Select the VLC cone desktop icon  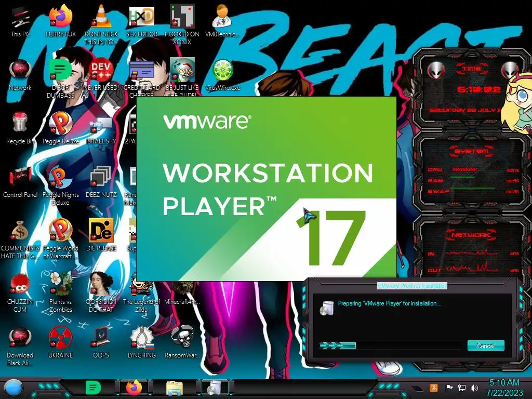tap(101, 24)
